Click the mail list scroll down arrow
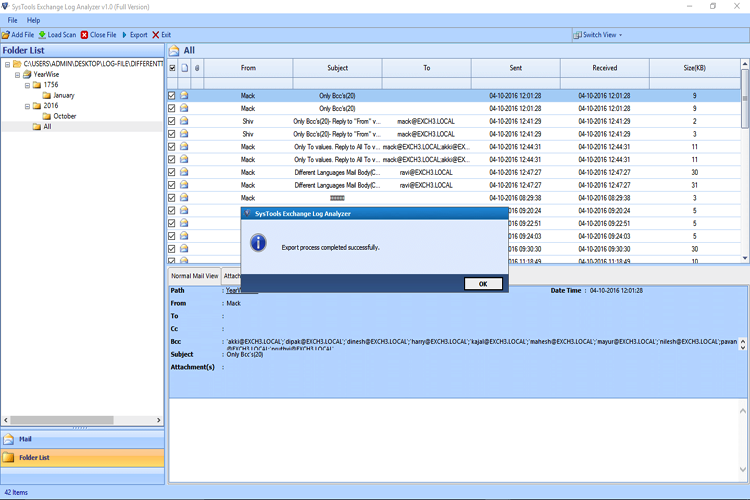This screenshot has height=500, width=750. click(745, 258)
